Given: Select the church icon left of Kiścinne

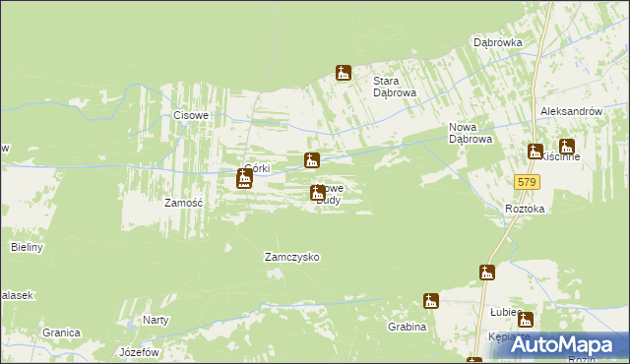Looking at the screenshot, I should point(535,152).
